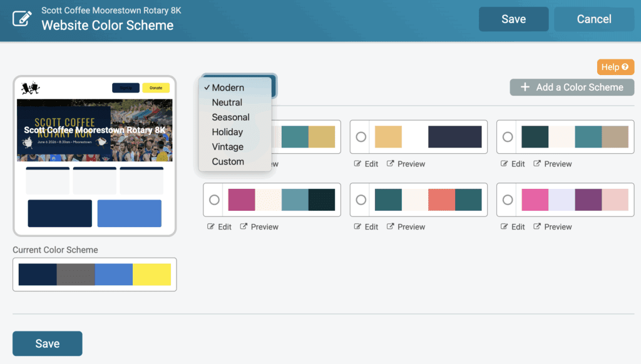641x364 pixels.
Task: Click the Edit pencil icon under the yellow-navy scheme
Action: pyautogui.click(x=357, y=164)
